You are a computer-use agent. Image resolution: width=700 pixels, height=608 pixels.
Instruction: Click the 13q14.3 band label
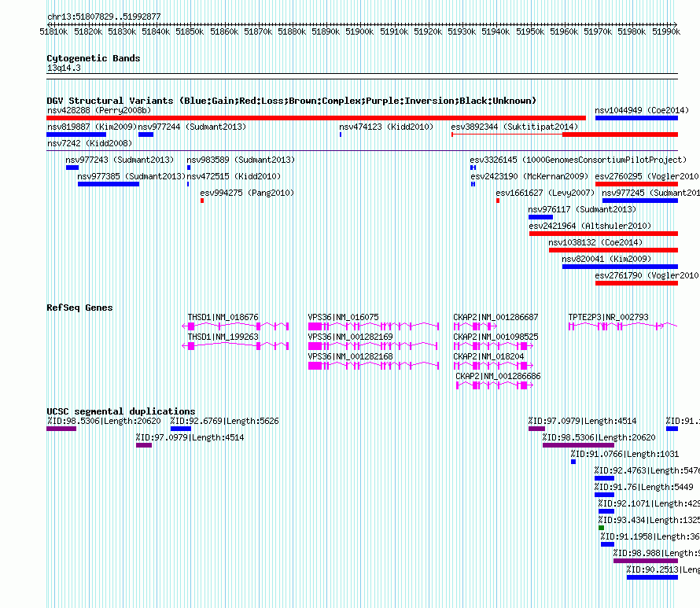(x=64, y=68)
